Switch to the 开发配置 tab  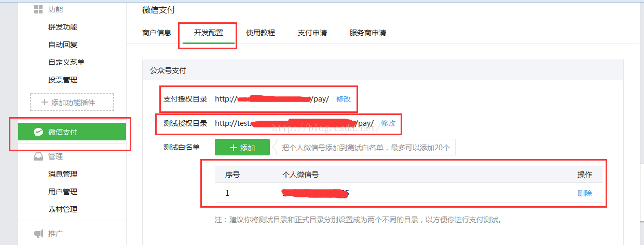209,33
